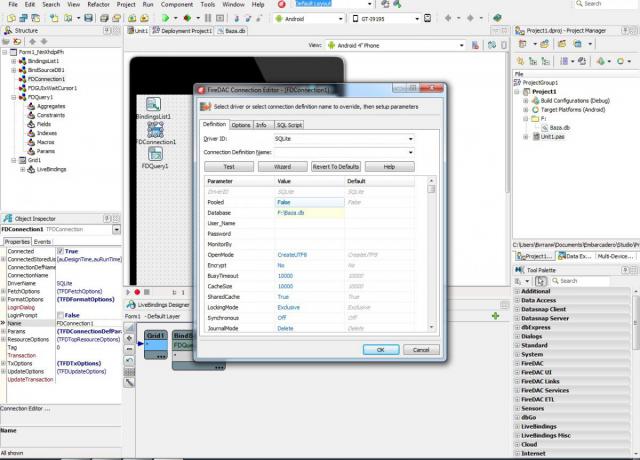Click the parameter list scrollbar down arrow

431,327
